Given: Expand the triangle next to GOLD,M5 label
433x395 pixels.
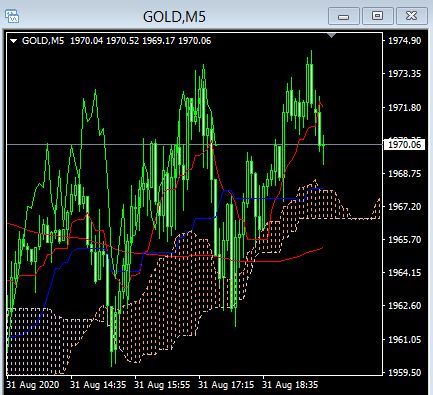Looking at the screenshot, I should click(13, 41).
